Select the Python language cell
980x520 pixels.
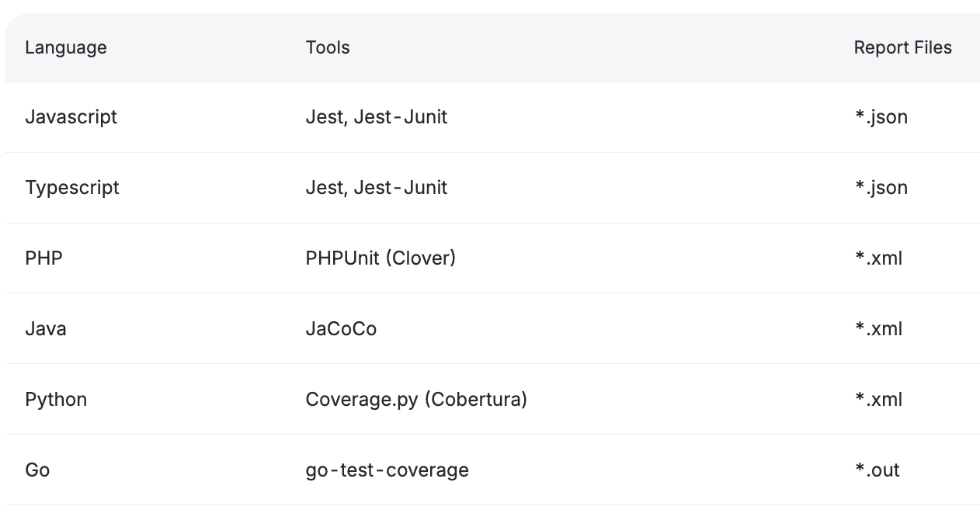coord(56,400)
